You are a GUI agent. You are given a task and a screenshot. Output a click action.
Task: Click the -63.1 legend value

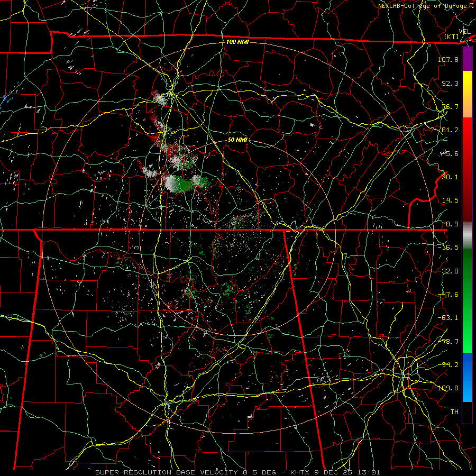(x=448, y=318)
